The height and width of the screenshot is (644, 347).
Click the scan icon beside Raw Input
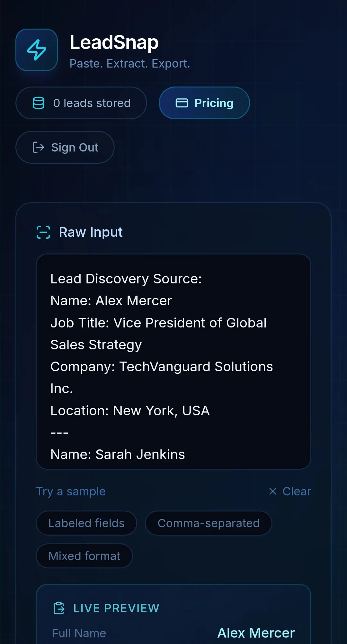click(x=43, y=232)
